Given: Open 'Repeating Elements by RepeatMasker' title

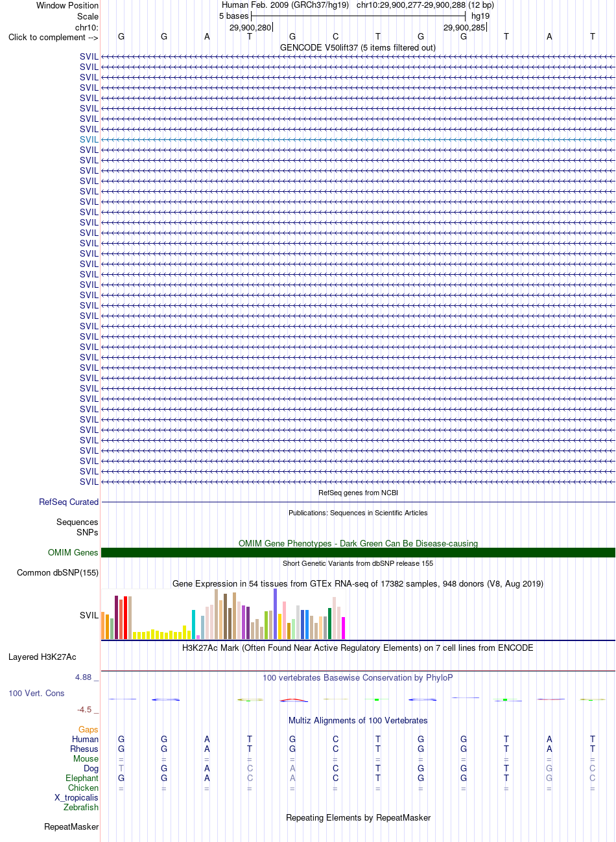Looking at the screenshot, I should pos(358,817).
